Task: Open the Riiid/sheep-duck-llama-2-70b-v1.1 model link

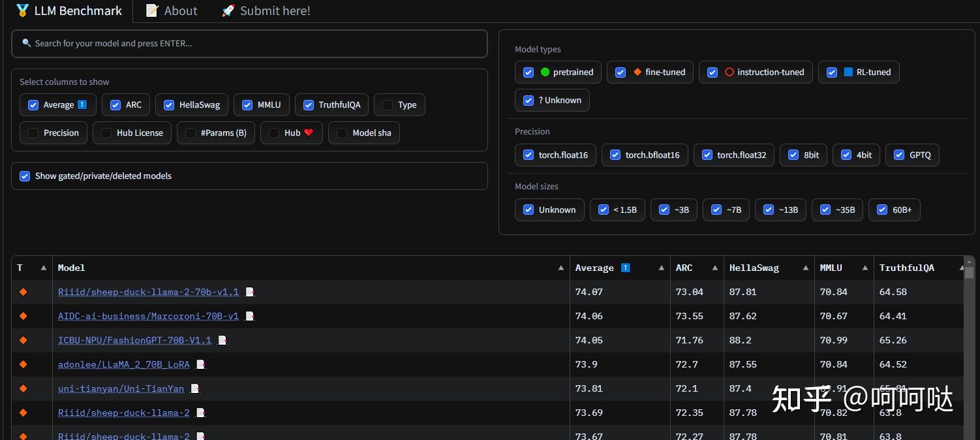Action: point(148,292)
